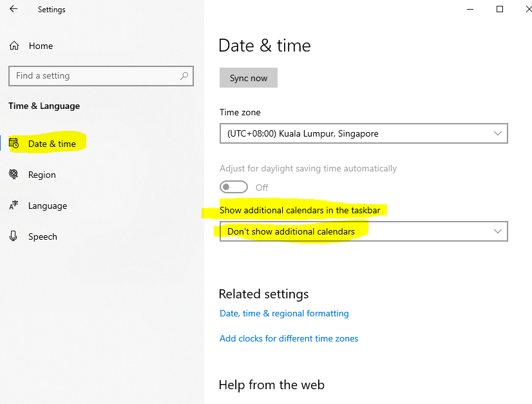
Task: Click the back arrow in Settings
Action: [14, 10]
